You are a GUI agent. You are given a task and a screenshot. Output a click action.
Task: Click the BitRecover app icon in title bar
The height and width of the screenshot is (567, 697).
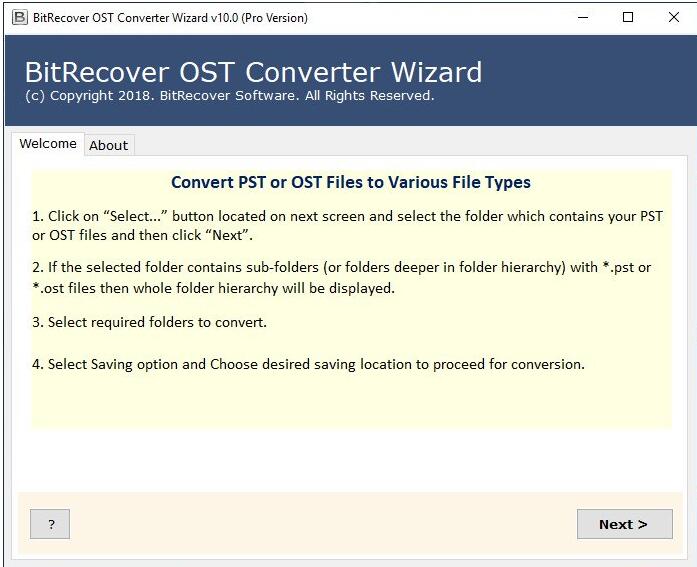[x=19, y=18]
